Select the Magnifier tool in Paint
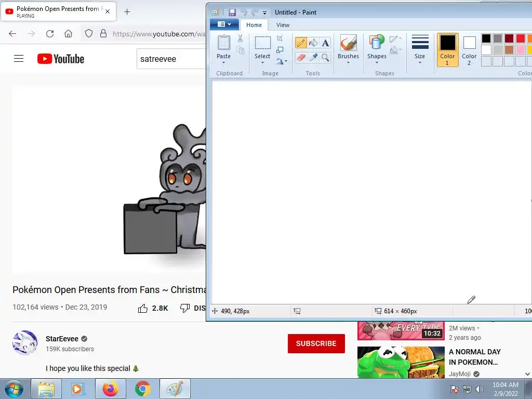Screen dimensions: 532x399 325,57
